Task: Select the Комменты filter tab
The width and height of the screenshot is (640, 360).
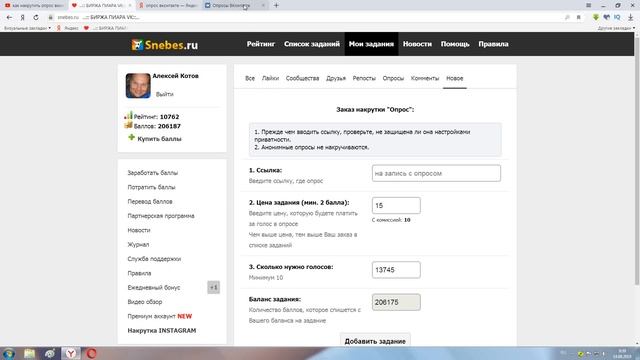Action: tap(425, 78)
